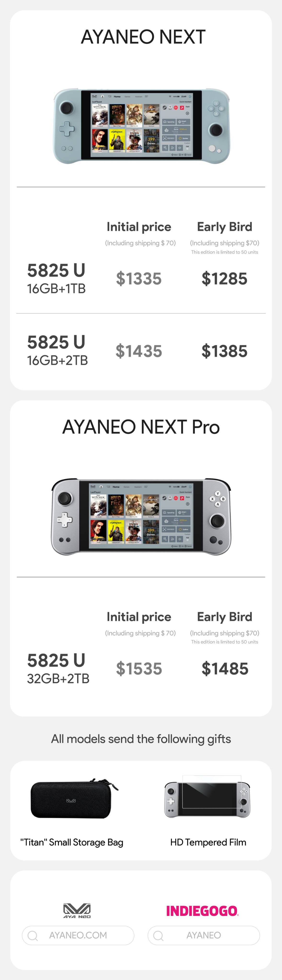282x980 pixels.
Task: Open the HD tempered film product picture
Action: (x=207, y=799)
